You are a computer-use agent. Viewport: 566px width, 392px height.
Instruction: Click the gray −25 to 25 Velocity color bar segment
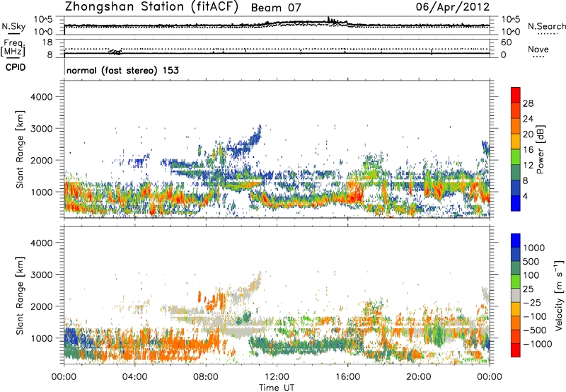(x=516, y=295)
